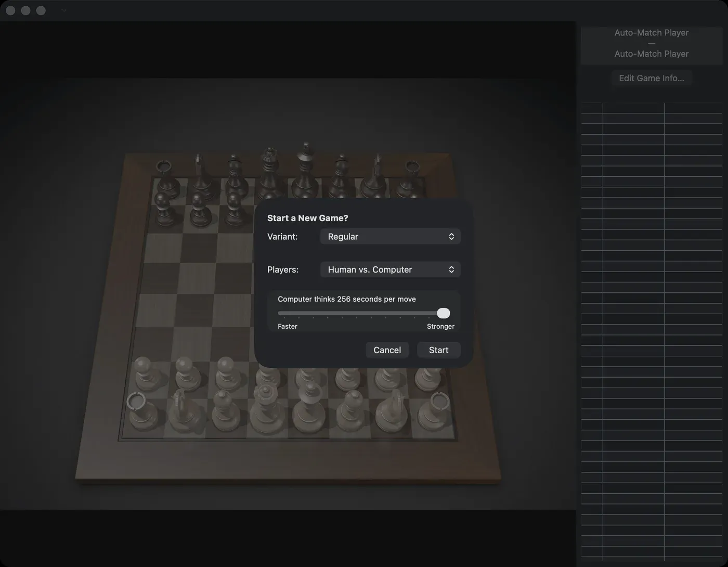Select the black knight on g8
This screenshot has width=728, height=567.
tap(375, 177)
